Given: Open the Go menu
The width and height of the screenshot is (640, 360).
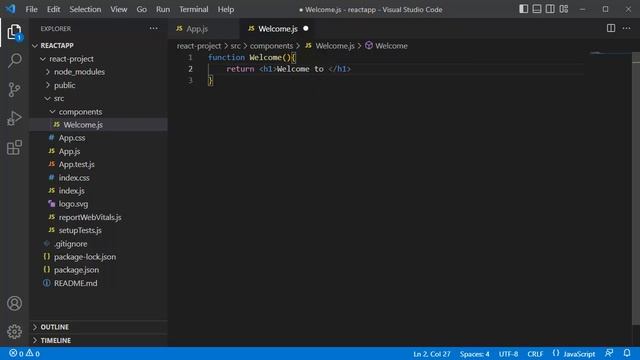Looking at the screenshot, I should coord(142,9).
